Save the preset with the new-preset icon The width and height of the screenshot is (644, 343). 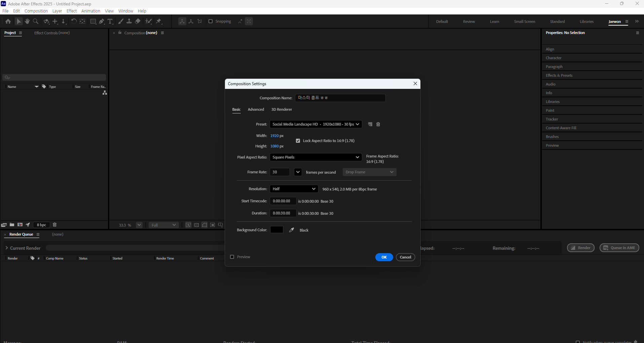[370, 124]
